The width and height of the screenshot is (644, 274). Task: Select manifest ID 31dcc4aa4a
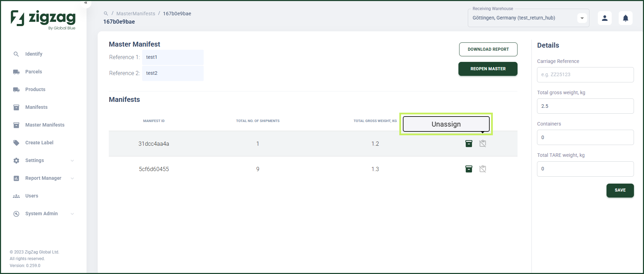pos(154,144)
